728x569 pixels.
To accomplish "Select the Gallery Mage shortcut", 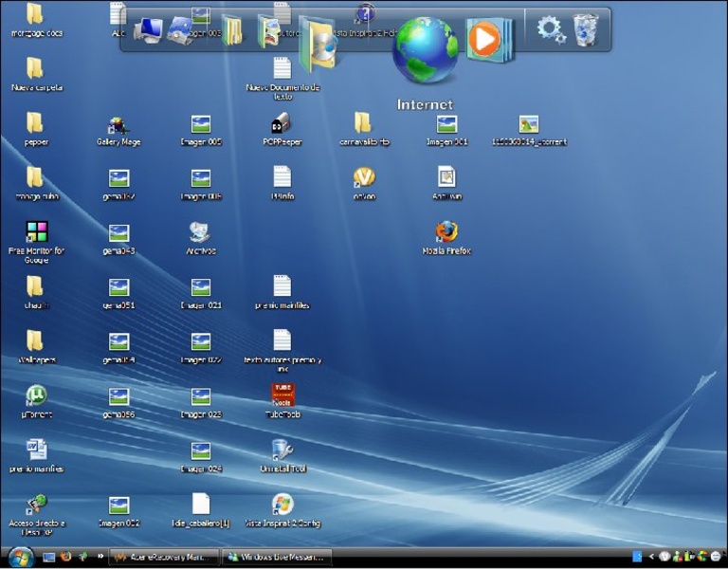I will (118, 125).
